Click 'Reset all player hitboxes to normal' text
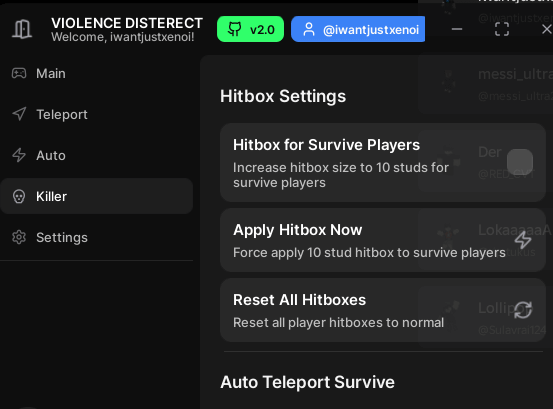The image size is (553, 409). (x=338, y=323)
